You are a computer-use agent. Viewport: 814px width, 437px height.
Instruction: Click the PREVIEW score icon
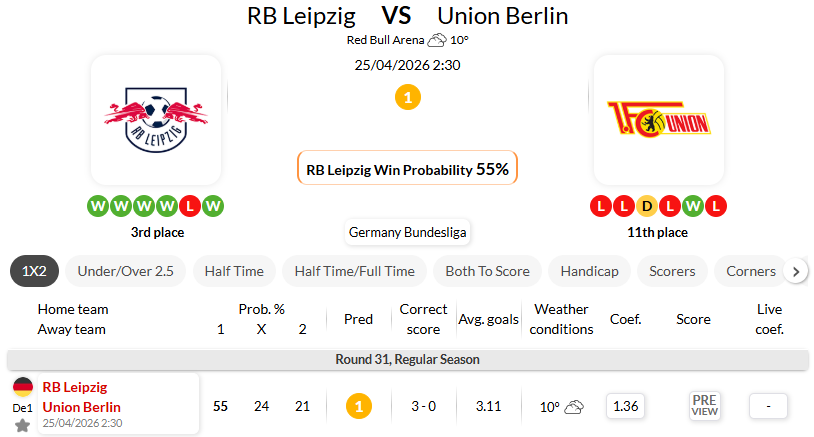(x=705, y=406)
